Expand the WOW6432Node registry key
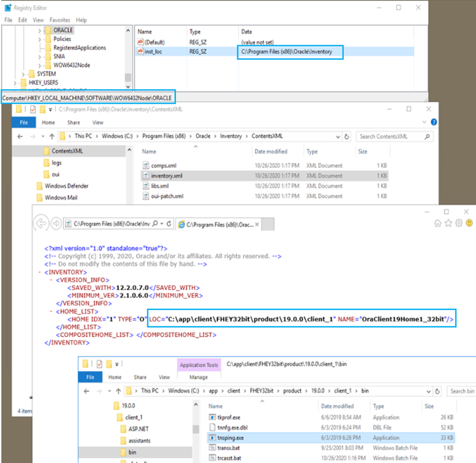The image size is (476, 463). click(x=39, y=65)
